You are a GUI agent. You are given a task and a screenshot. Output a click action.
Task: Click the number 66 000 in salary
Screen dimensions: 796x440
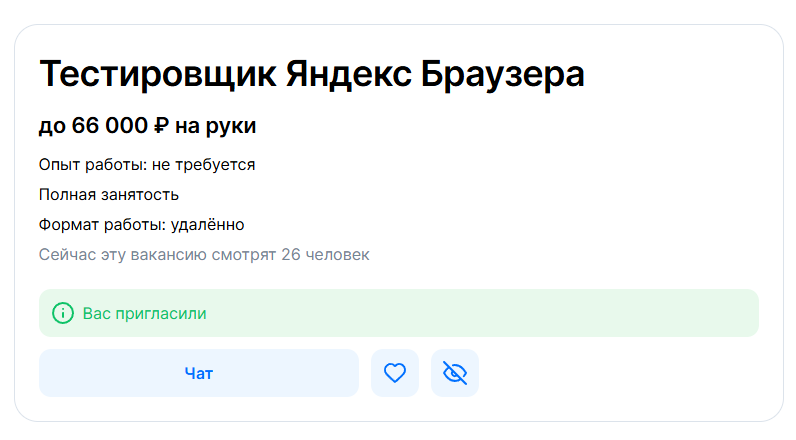click(x=110, y=125)
